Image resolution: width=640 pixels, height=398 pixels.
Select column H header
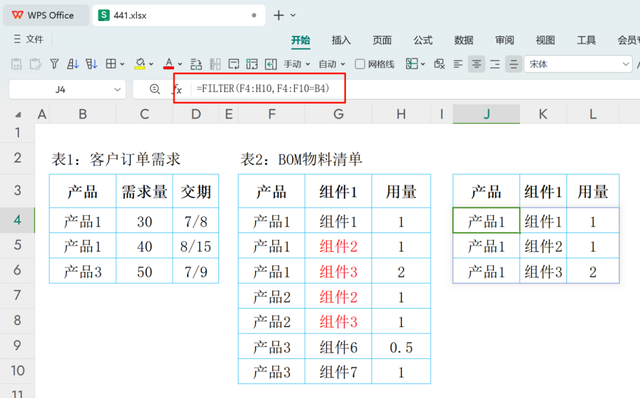[401, 114]
